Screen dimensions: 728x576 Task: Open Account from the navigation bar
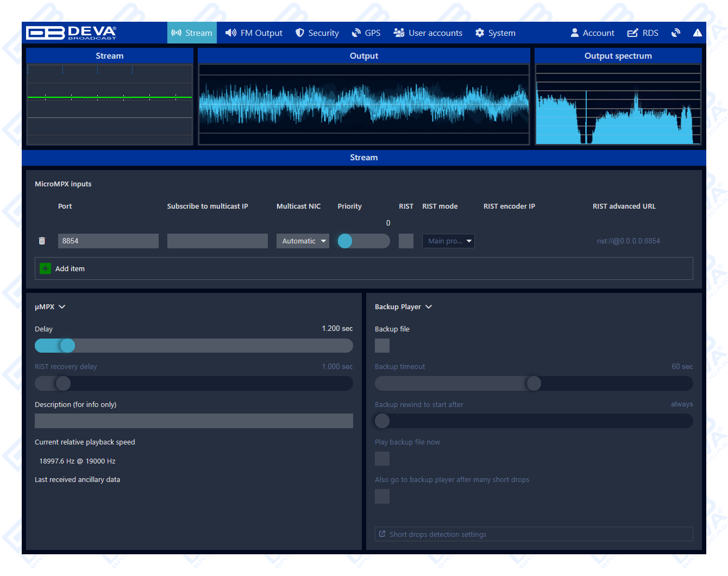click(x=592, y=33)
